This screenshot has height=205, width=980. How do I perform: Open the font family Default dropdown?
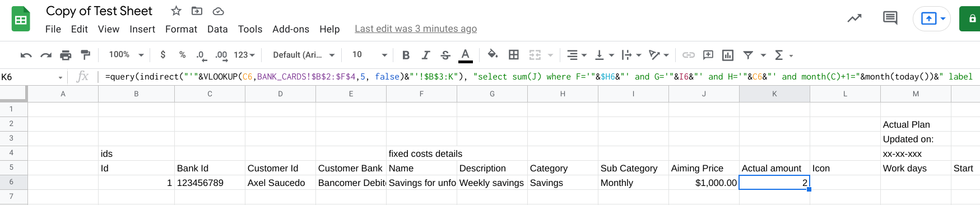304,55
